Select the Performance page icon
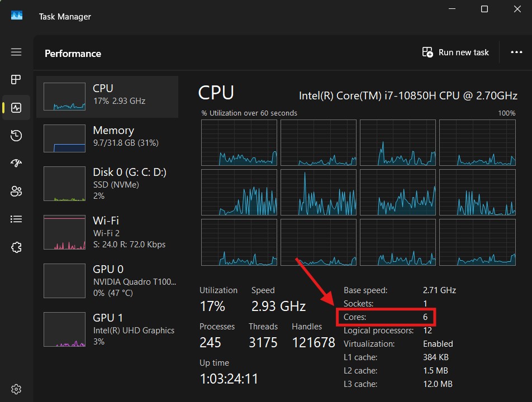Viewport: 532px width, 402px height. pyautogui.click(x=16, y=108)
